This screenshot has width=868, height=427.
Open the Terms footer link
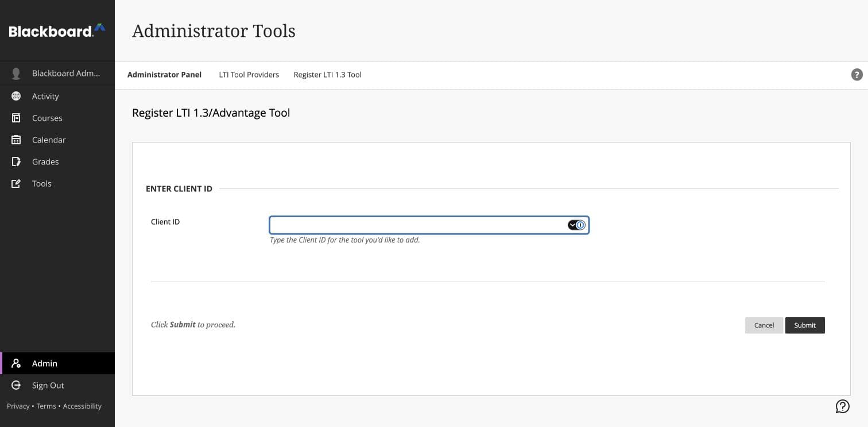(46, 406)
